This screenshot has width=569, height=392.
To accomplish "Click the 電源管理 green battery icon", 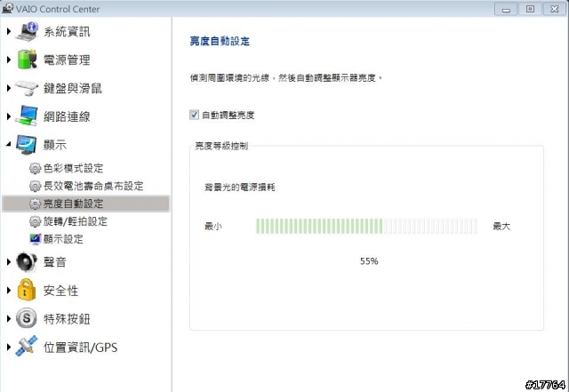I will pos(27,60).
